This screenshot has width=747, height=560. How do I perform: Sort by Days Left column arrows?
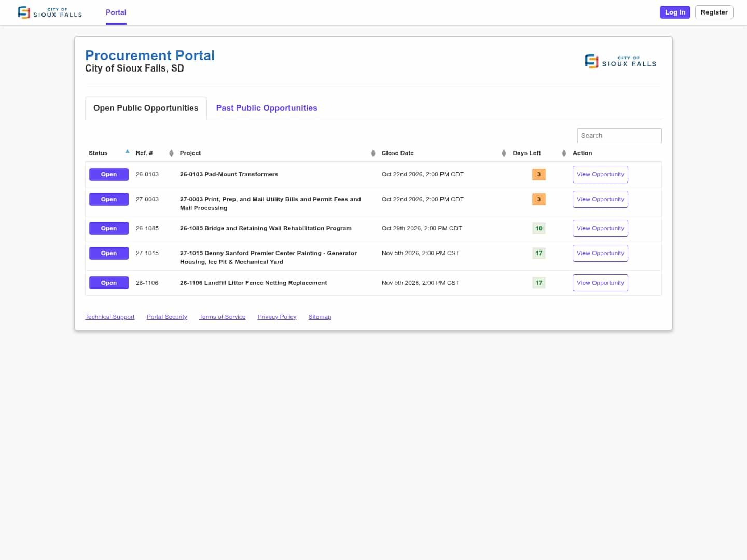click(564, 153)
